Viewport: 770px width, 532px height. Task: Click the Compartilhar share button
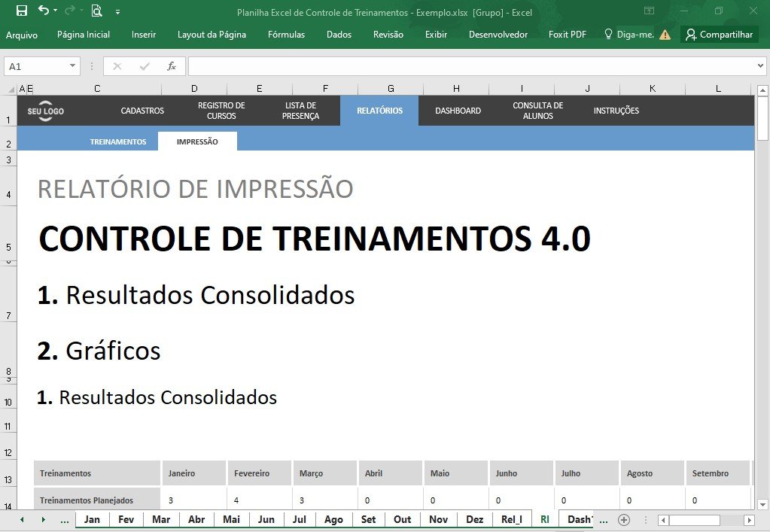click(720, 35)
